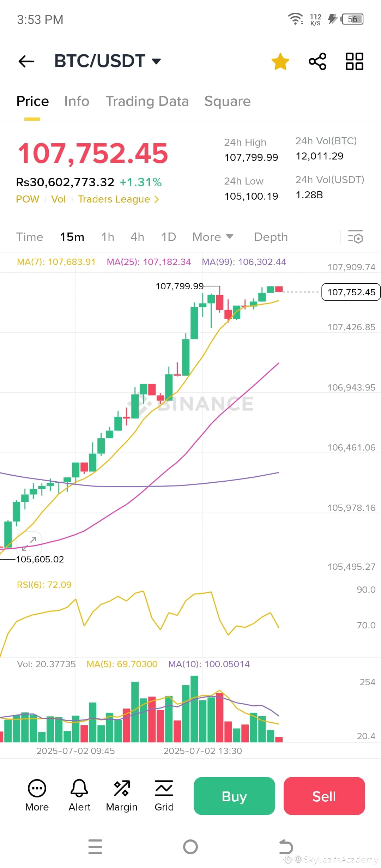Open the Trading Data tab
The width and height of the screenshot is (381, 868).
tap(147, 101)
